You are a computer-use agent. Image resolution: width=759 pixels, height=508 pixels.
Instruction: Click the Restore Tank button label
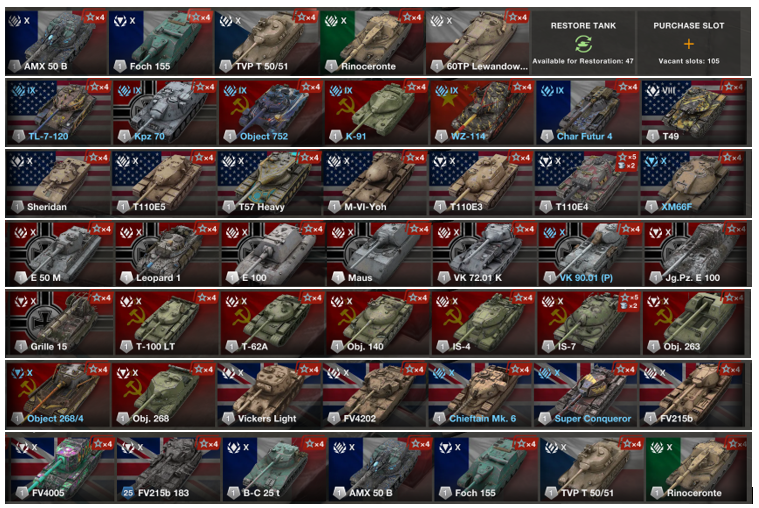pyautogui.click(x=583, y=26)
